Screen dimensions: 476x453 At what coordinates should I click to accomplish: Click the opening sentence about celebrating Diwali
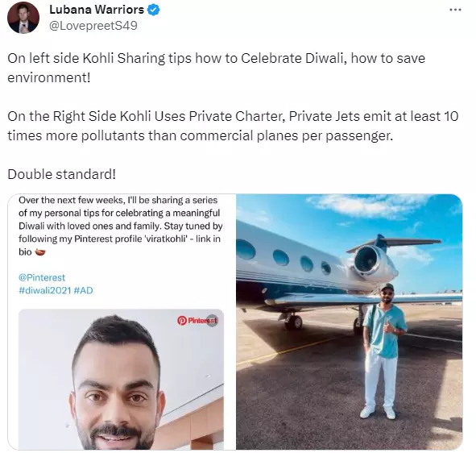(216, 68)
